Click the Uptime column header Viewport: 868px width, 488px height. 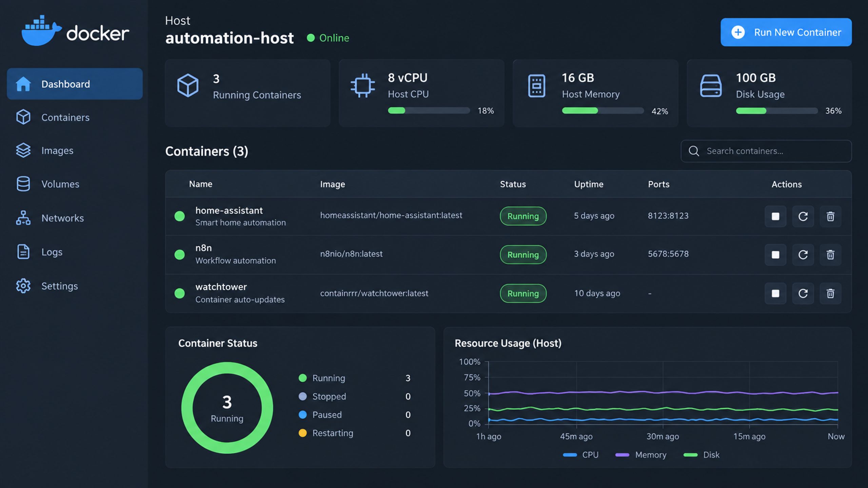[589, 184]
